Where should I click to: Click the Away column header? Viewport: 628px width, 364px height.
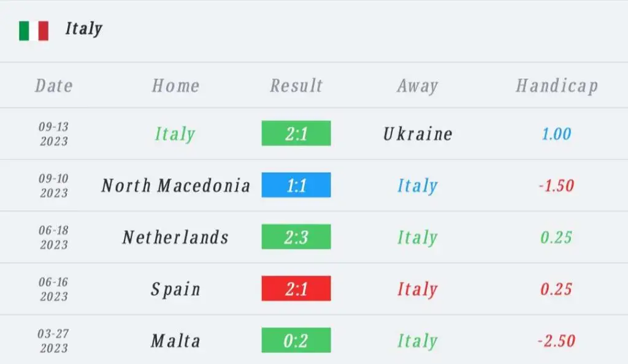click(418, 86)
